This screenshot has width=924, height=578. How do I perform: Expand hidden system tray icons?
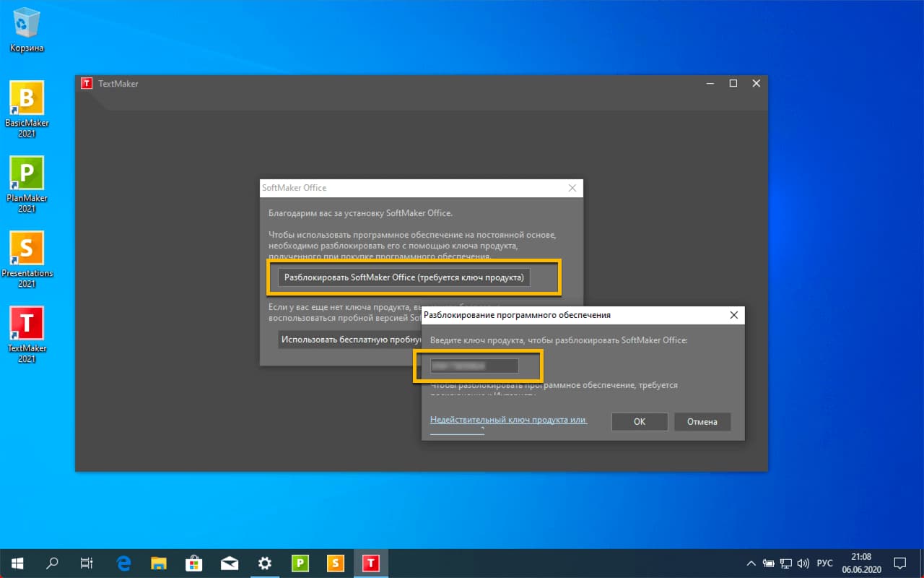(x=750, y=563)
